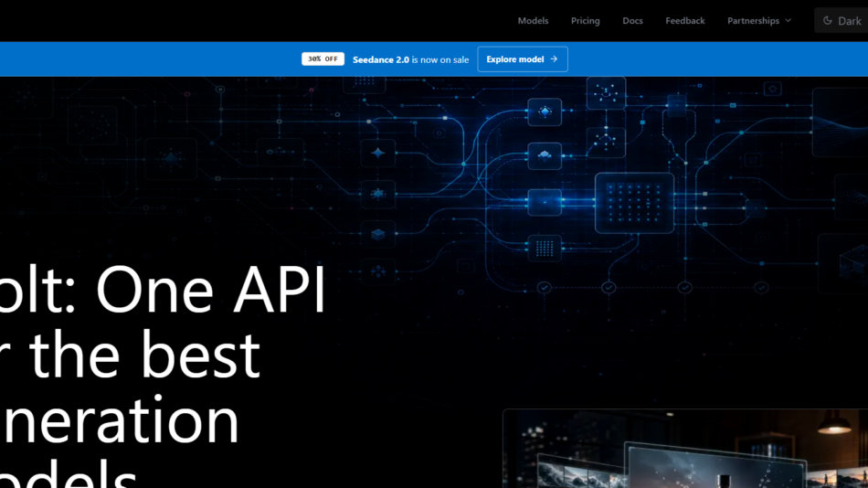868x488 pixels.
Task: Expand the Partnerships dropdown
Action: pos(759,20)
